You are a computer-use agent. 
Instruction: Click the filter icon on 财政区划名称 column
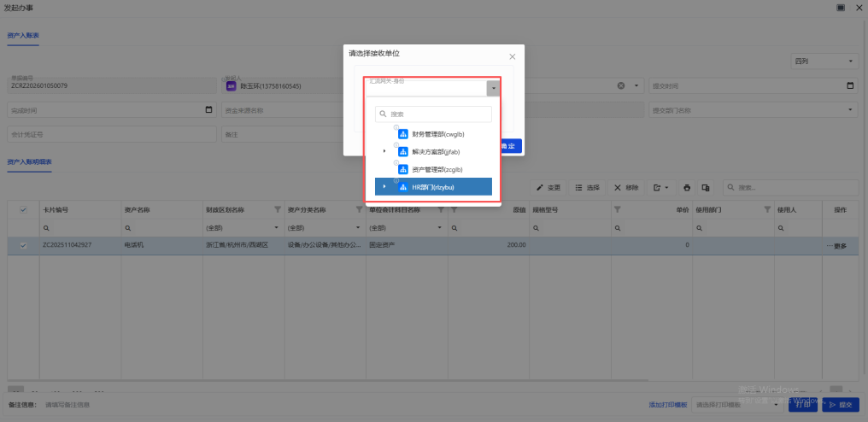click(277, 209)
